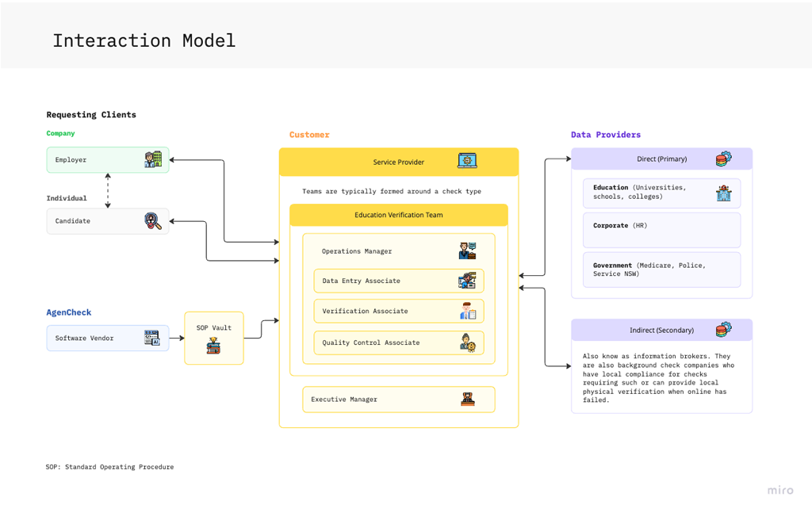Image resolution: width=812 pixels, height=524 pixels.
Task: Select the Government (Medicare, Police) card
Action: [662, 270]
